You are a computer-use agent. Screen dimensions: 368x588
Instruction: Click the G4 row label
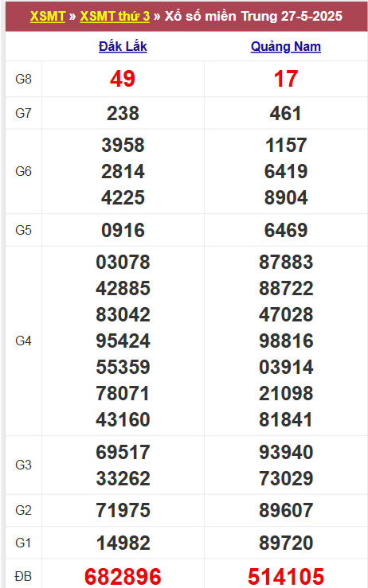23,341
